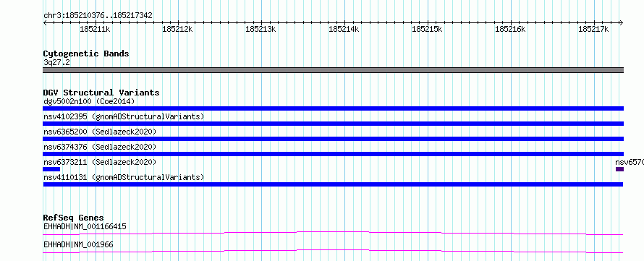
Task: Click the chr3:185210376..185217342 region label
Action: 98,16
